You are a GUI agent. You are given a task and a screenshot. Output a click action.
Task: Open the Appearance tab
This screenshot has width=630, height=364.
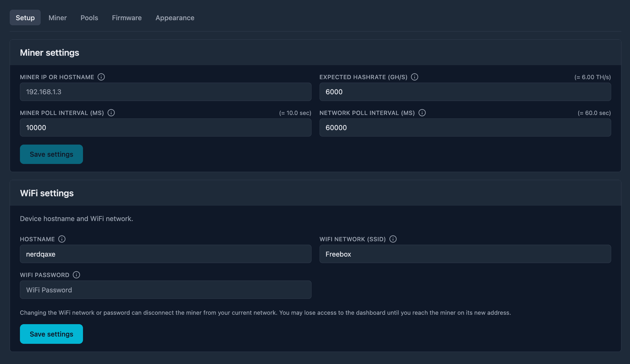coord(175,17)
